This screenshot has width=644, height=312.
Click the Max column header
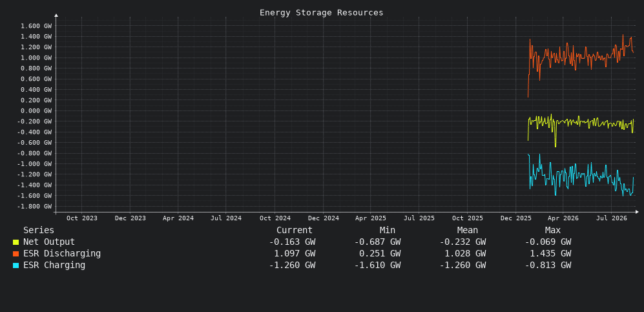coord(553,231)
